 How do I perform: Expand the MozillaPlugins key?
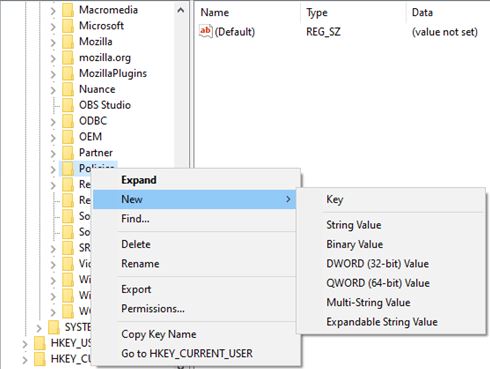click(53, 74)
